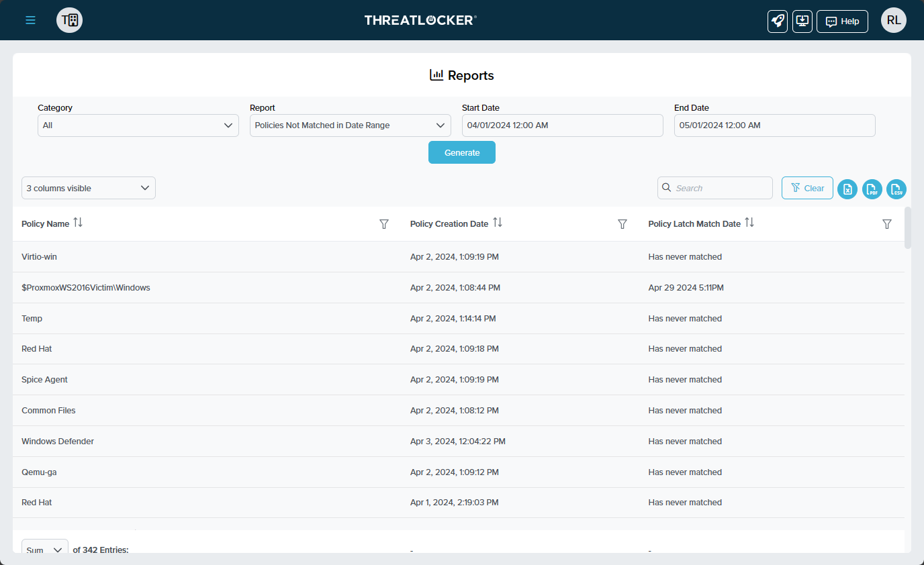The height and width of the screenshot is (565, 924).
Task: Click the Apr 2, 2024, 1:14:14 PM date
Action: tap(453, 319)
